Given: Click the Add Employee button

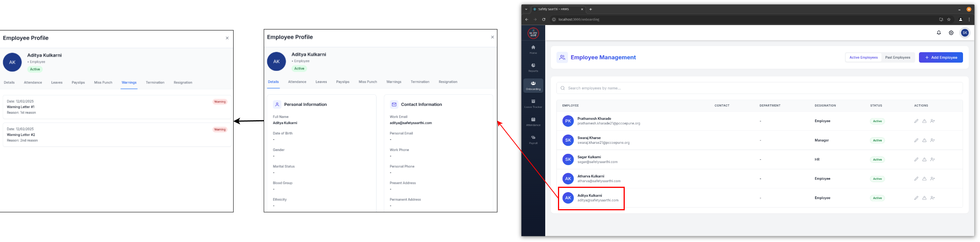Looking at the screenshot, I should tap(941, 58).
